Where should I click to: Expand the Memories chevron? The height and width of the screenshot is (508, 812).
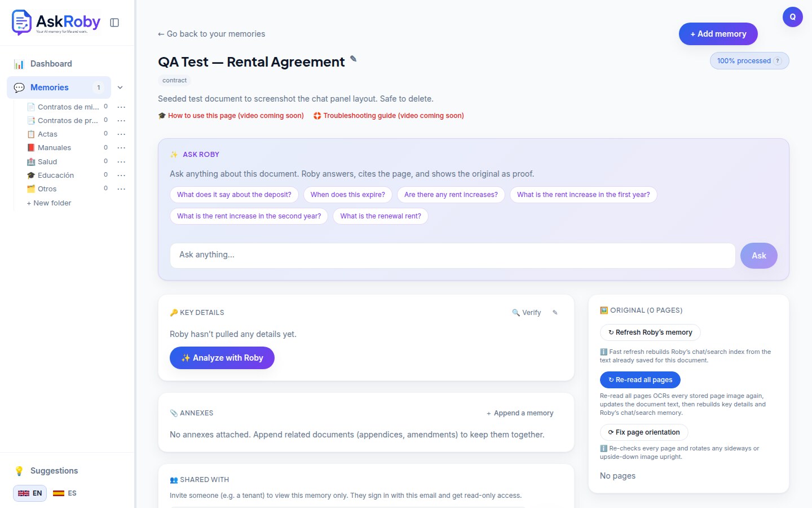pos(120,87)
